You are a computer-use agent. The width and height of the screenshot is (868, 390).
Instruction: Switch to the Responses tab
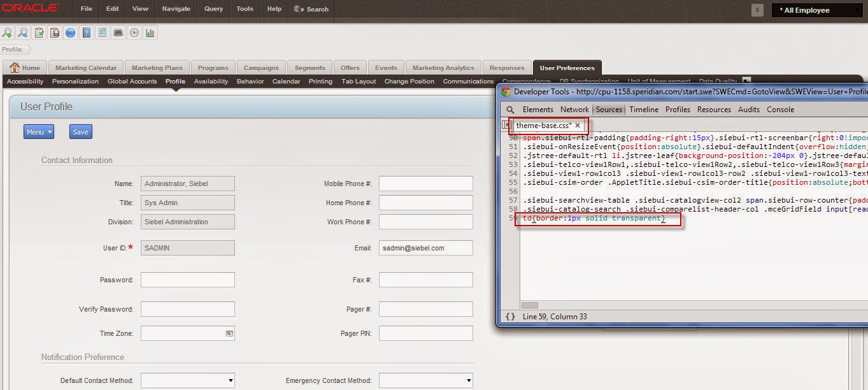507,68
